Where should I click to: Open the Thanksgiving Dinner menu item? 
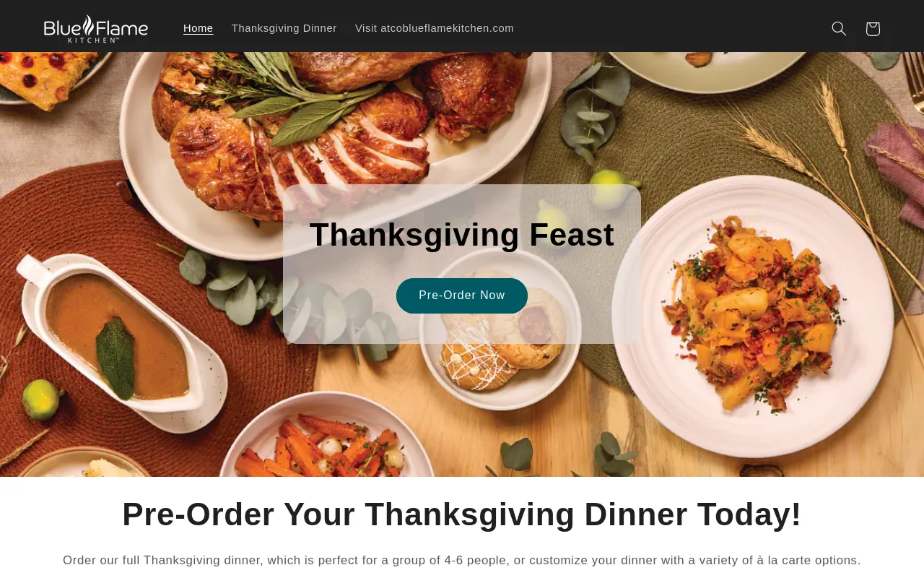pyautogui.click(x=284, y=28)
